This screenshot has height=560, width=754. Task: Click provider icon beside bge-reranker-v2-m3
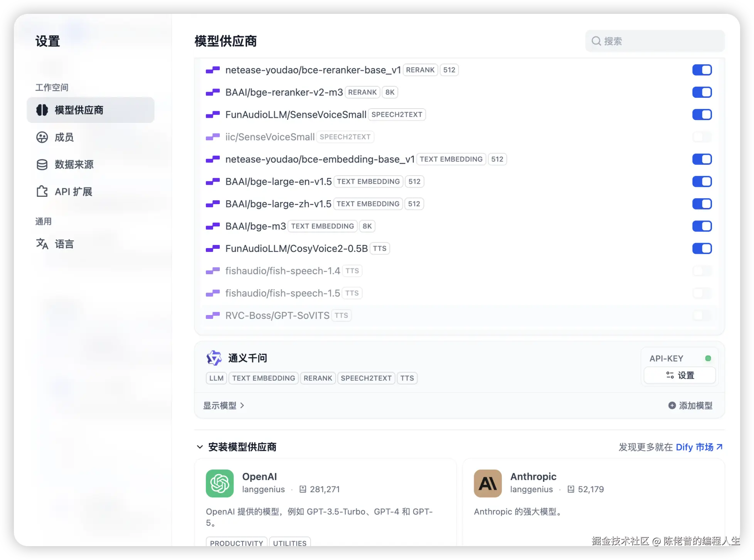tap(213, 92)
